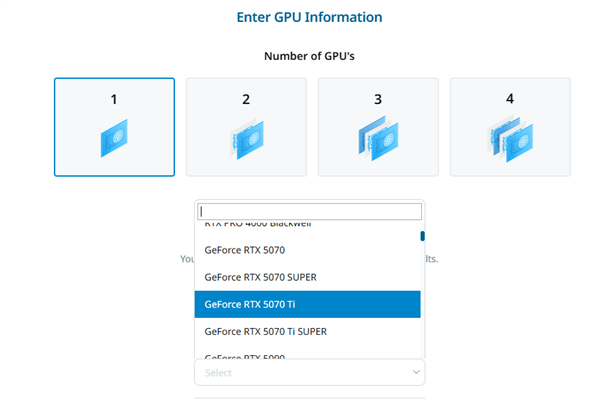
Task: Collapse the GPU model dropdown via chevron
Action: (x=416, y=372)
